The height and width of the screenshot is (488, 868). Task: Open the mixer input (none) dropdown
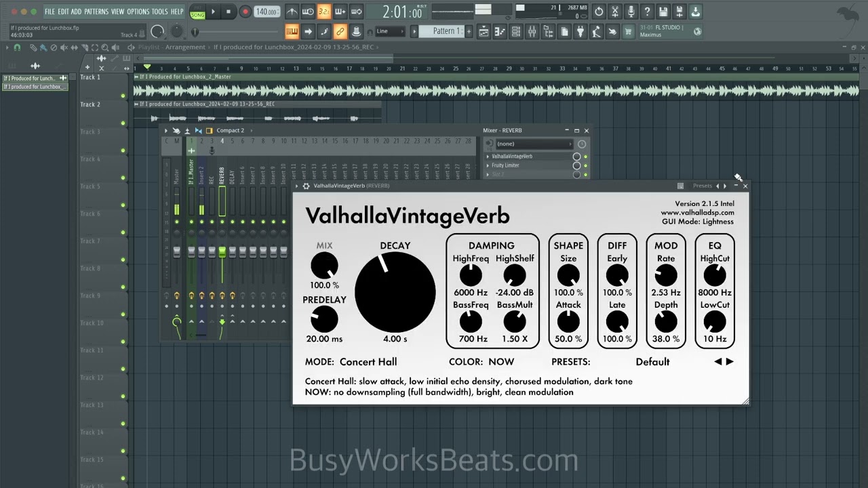pyautogui.click(x=534, y=144)
